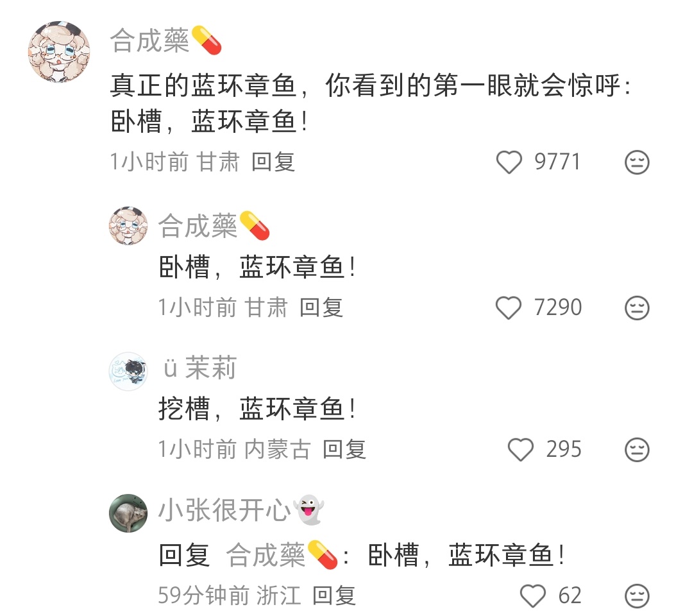Open 合成藥's small avatar on second comment
The image size is (692, 616).
128,226
